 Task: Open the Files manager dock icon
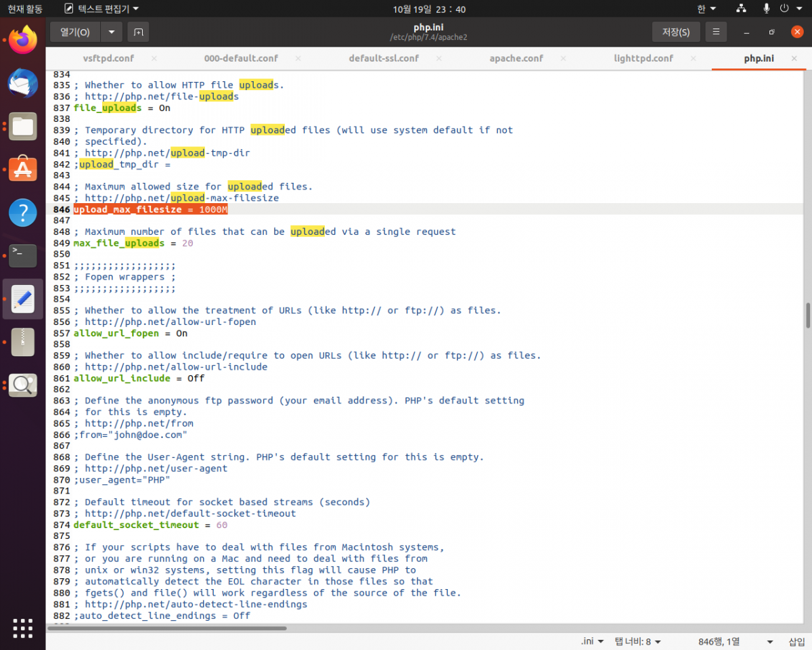23,127
